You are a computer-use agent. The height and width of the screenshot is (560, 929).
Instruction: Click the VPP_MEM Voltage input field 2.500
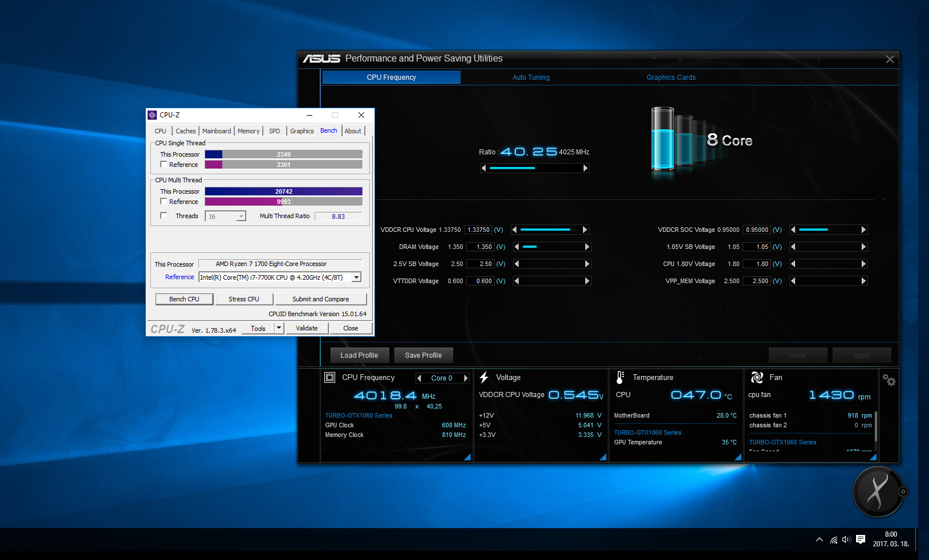pyautogui.click(x=757, y=281)
